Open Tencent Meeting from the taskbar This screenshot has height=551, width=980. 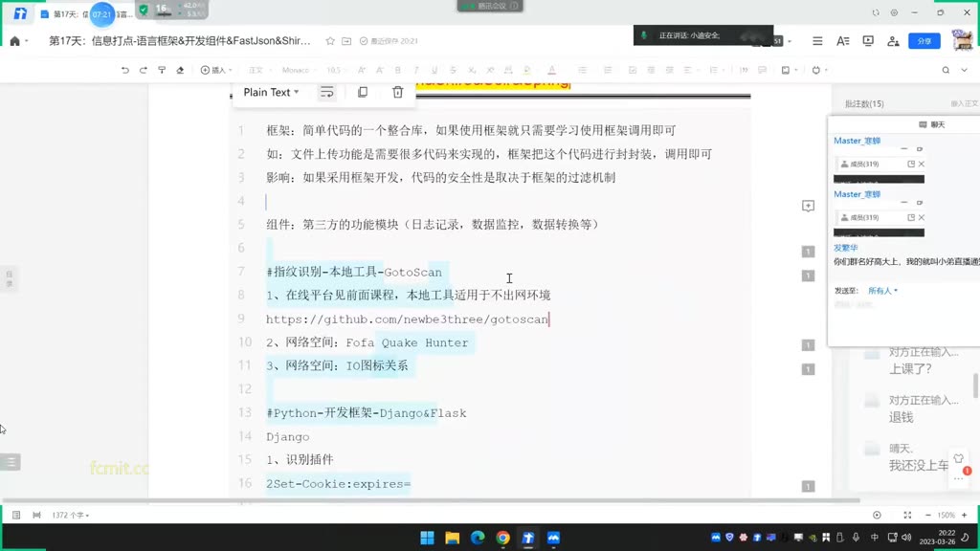(x=553, y=538)
